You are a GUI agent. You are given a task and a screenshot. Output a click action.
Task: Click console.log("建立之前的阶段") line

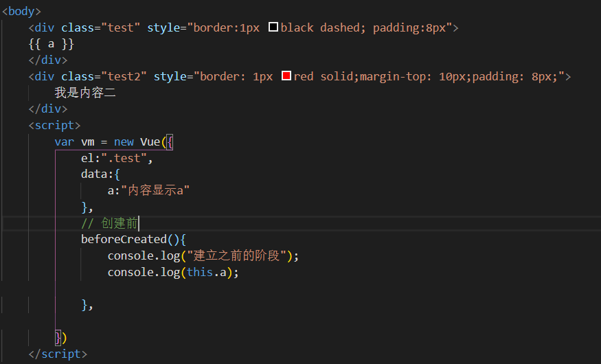(203, 255)
